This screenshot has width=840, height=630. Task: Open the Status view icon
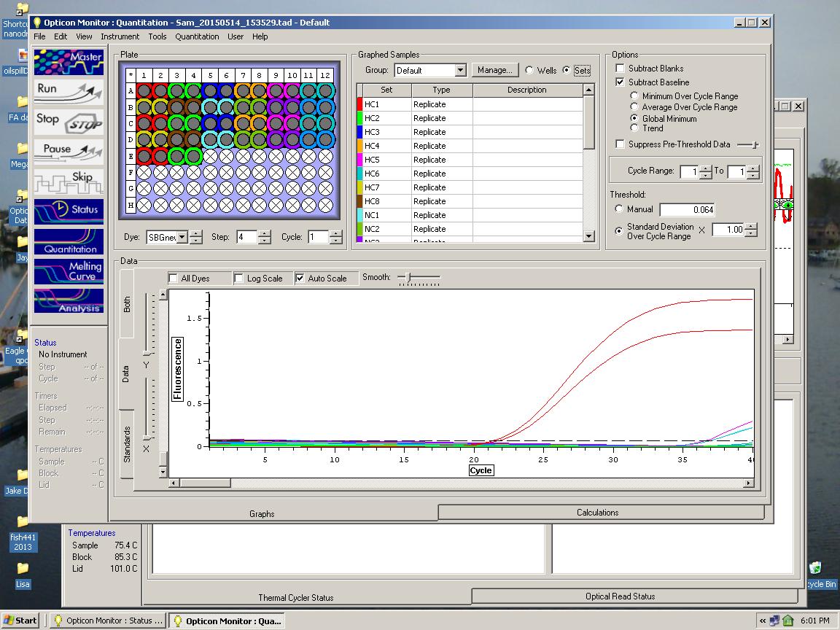pos(69,211)
